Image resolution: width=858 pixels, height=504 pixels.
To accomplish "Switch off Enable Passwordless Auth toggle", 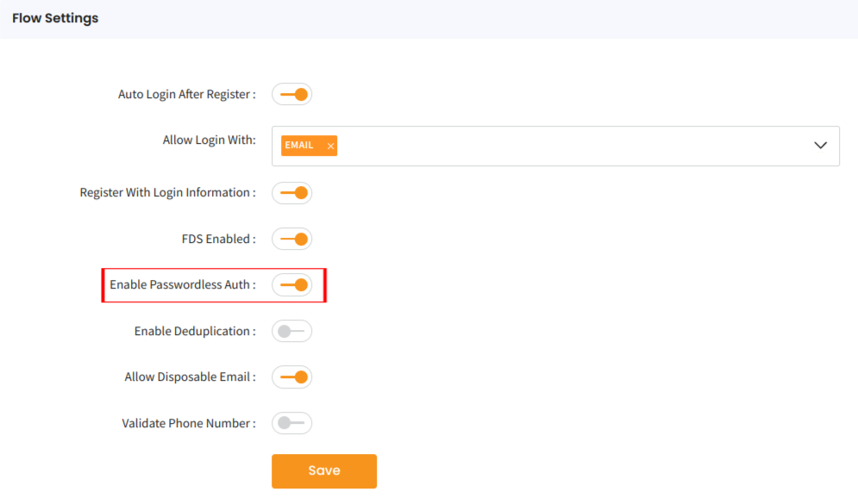I will coord(291,285).
